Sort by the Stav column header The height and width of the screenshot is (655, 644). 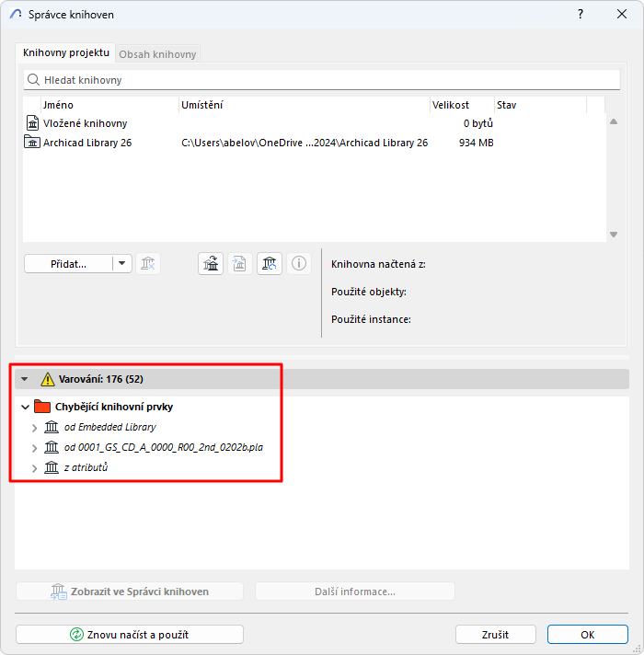540,105
